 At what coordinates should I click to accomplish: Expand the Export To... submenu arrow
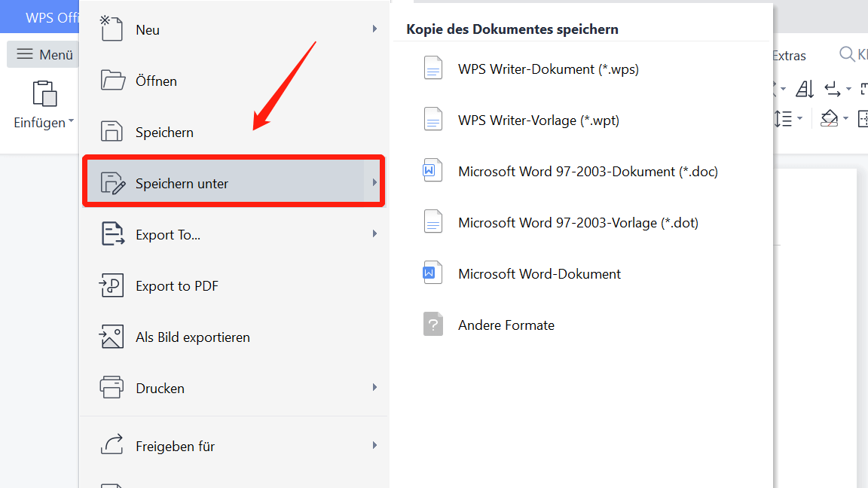coord(374,234)
